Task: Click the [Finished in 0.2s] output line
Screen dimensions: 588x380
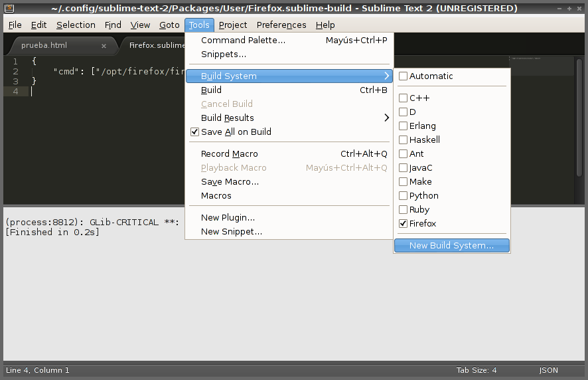Action: click(52, 233)
